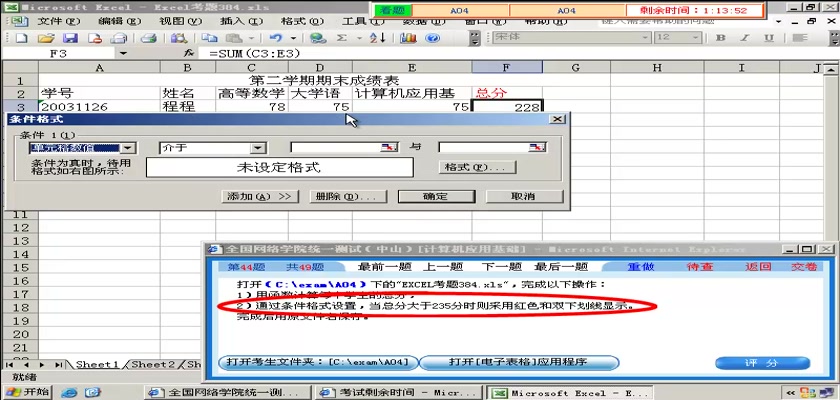
Task: Open the 编辑(E) menu
Action: coord(119,22)
